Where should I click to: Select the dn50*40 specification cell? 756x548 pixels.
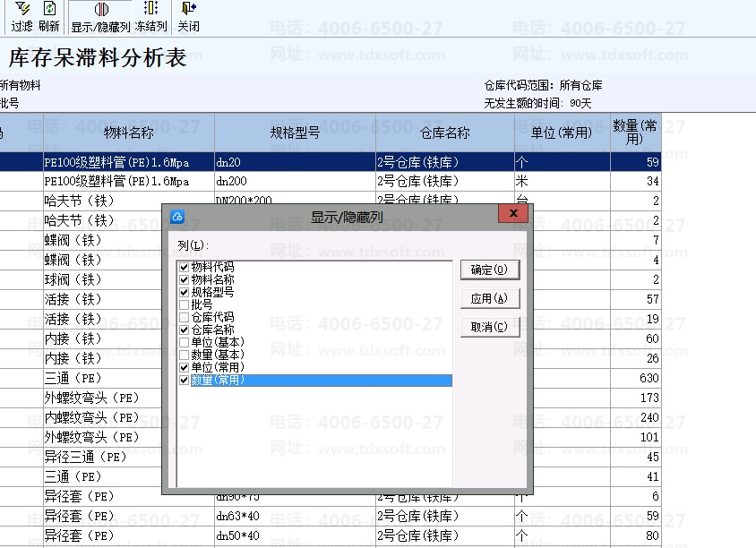pyautogui.click(x=295, y=535)
